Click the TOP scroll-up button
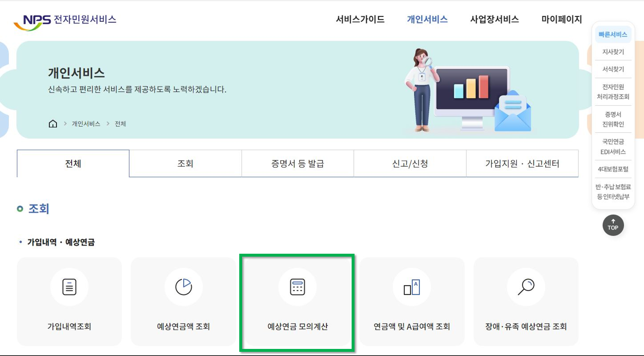Viewport: 644px width, 356px height. [x=613, y=225]
